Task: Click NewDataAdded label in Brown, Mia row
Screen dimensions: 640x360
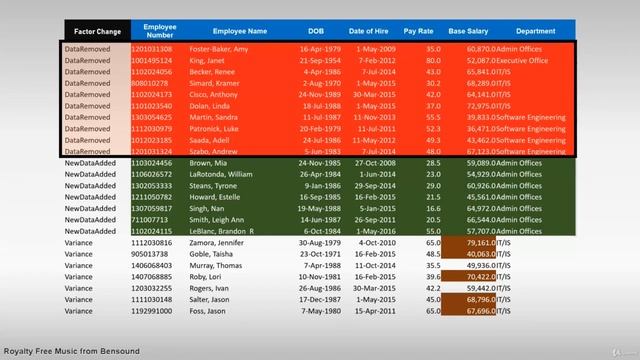Action: (90, 163)
